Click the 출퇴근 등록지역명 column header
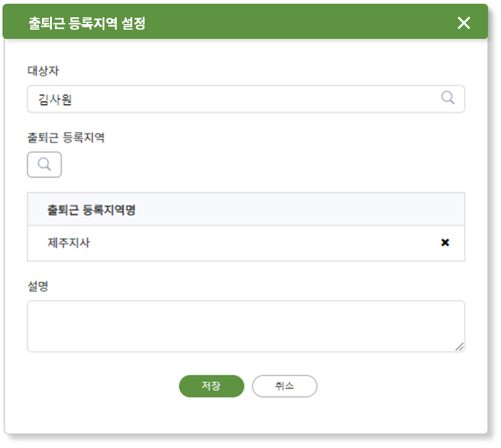Image resolution: width=501 pixels, height=448 pixels. [x=91, y=210]
